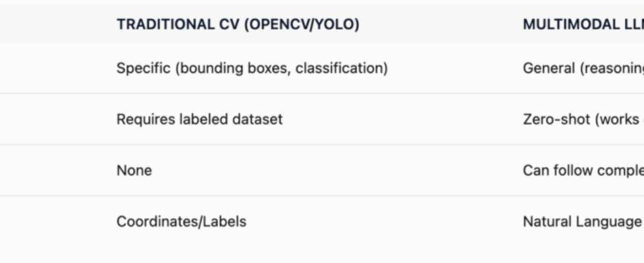Click the word "dataset" in the table
Screen dimensions: 644x263
pos(260,119)
